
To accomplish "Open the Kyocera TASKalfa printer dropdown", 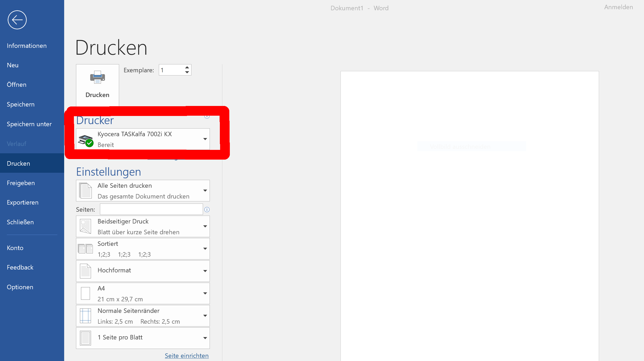I will 205,139.
